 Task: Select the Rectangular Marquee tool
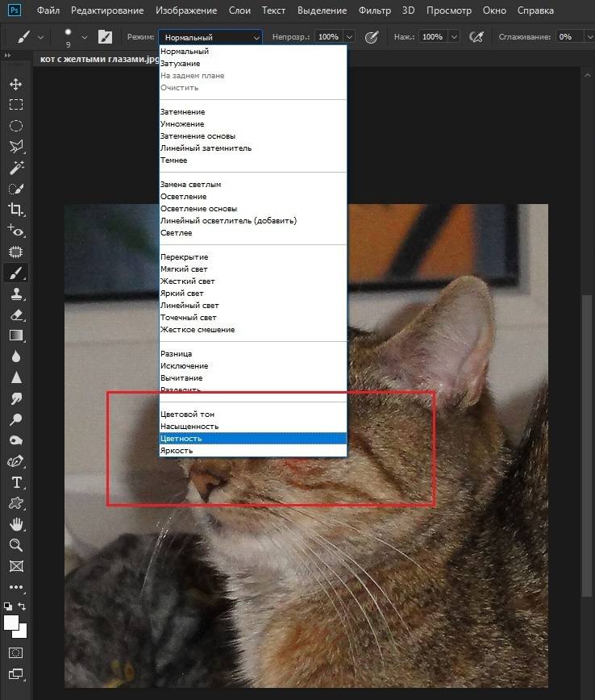click(x=15, y=105)
